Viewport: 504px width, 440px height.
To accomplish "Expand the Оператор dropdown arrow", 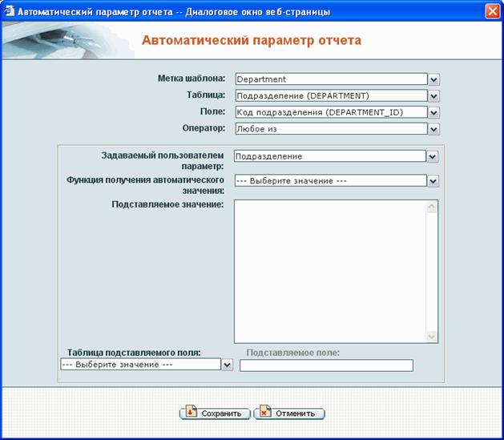I will pyautogui.click(x=433, y=130).
